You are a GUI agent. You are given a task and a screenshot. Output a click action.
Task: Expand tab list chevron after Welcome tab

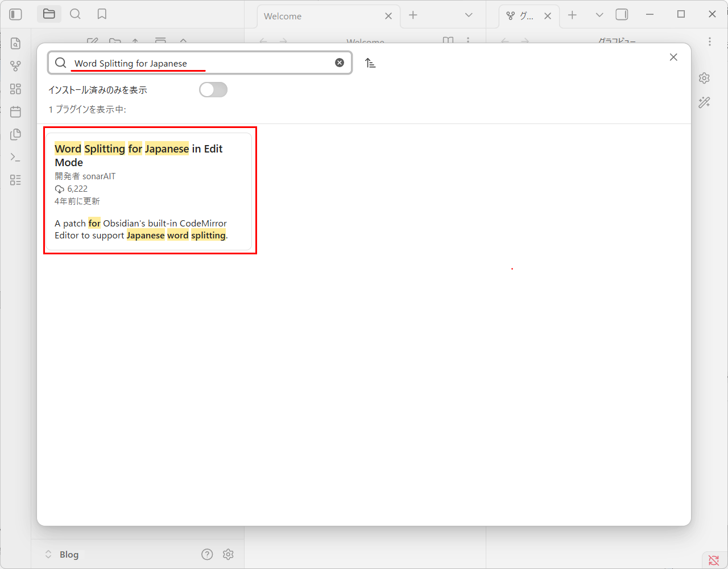coord(469,15)
